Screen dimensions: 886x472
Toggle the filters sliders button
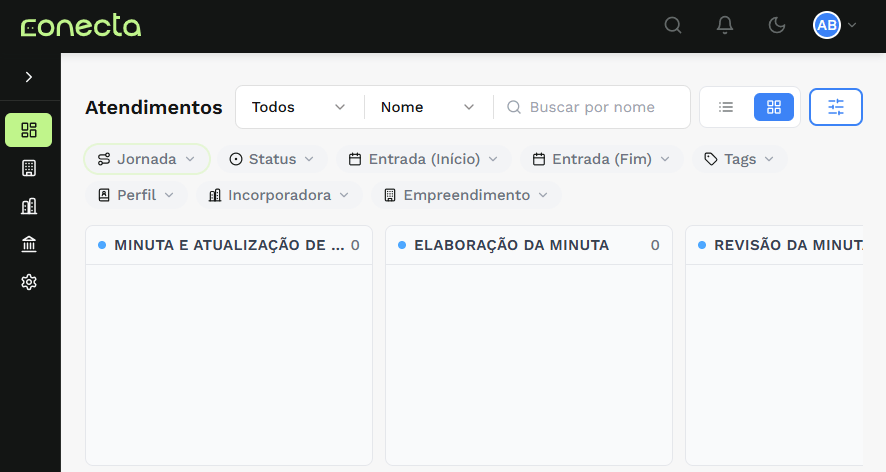coord(836,107)
